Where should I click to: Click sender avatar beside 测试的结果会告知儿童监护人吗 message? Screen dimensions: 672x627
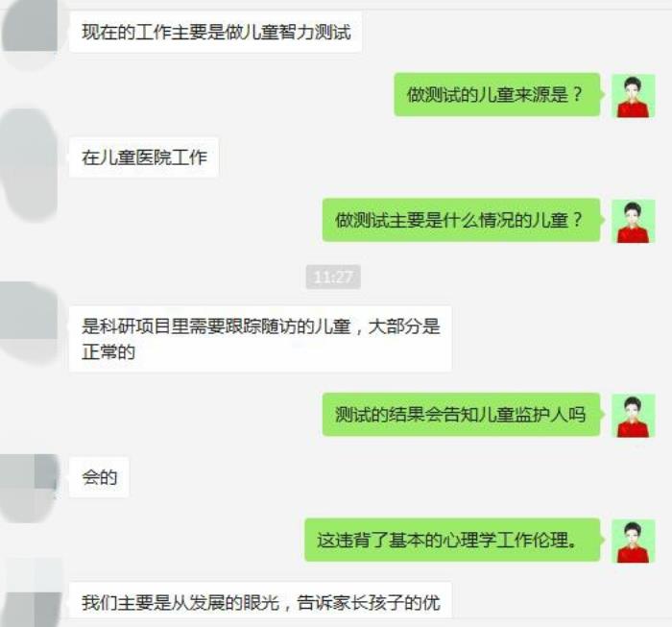coord(633,416)
